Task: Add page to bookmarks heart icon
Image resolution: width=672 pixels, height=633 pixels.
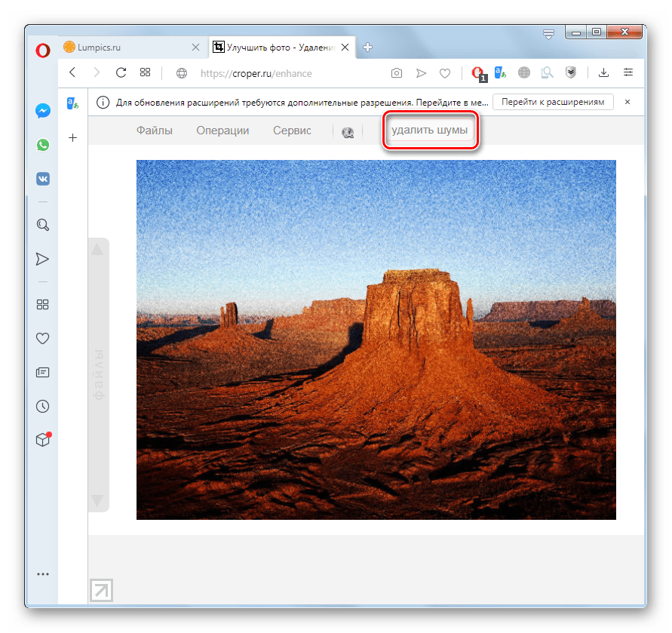Action: point(445,73)
